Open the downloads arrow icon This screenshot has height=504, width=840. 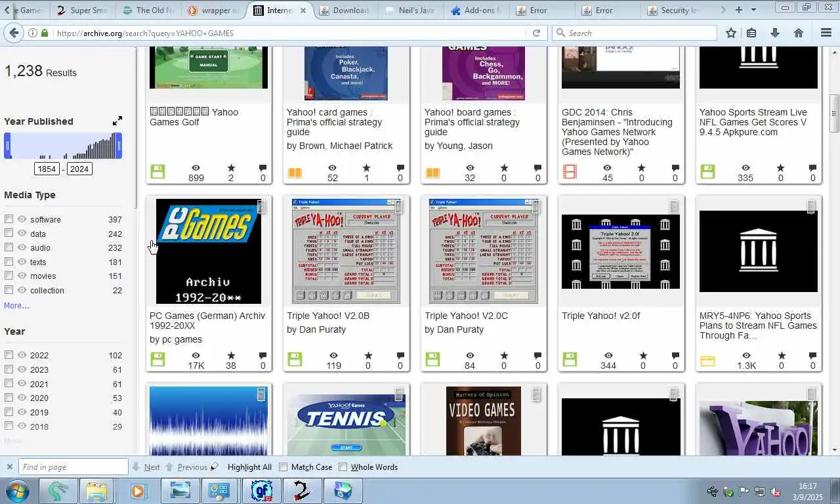[775, 33]
